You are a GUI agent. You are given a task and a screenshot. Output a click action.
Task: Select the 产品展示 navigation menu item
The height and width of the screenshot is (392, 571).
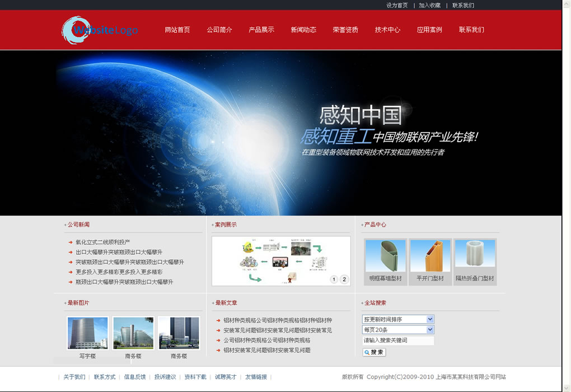pyautogui.click(x=261, y=30)
